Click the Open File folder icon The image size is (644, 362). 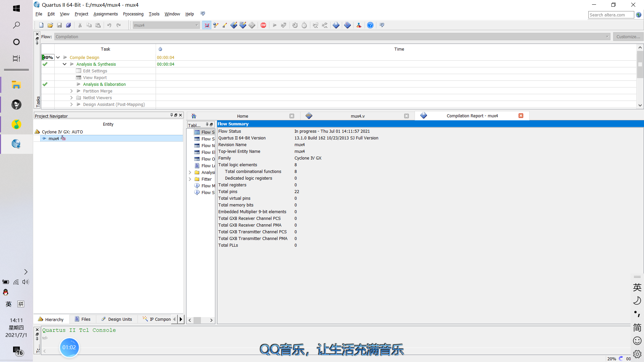[x=50, y=25]
